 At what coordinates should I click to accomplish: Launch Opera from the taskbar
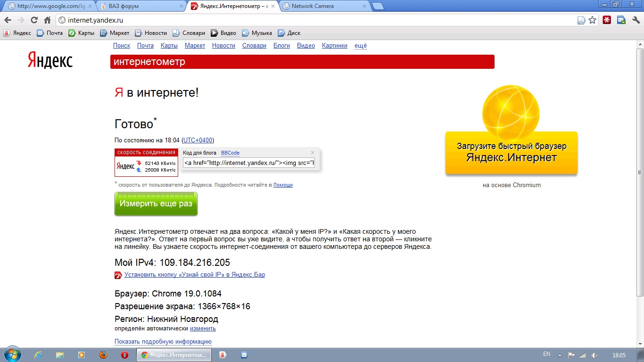124,355
